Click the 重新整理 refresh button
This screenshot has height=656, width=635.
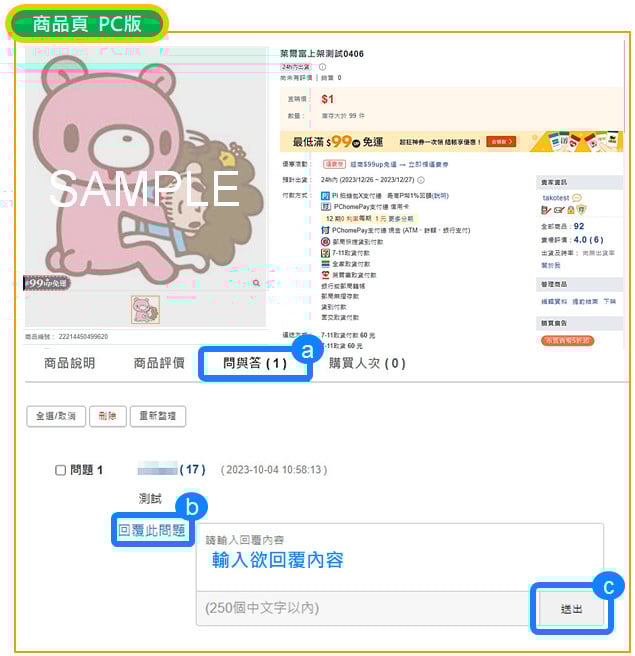coord(158,416)
